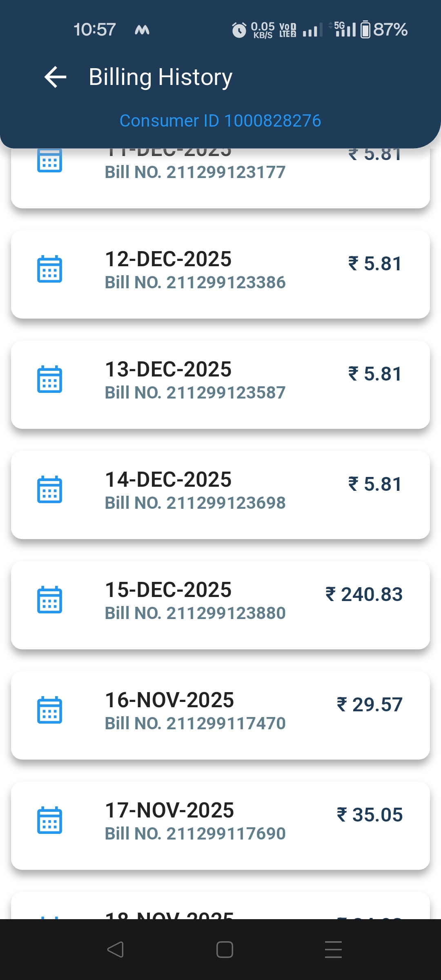Open bill number 211299117470
The image size is (441, 980).
click(x=195, y=724)
